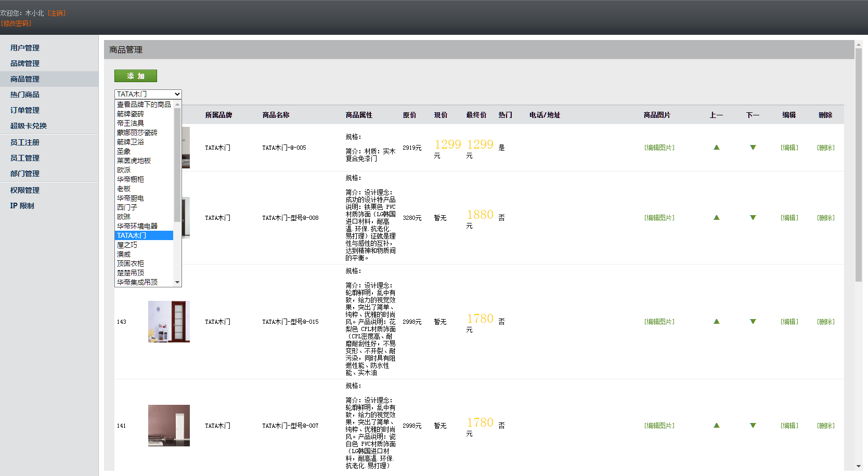Edit images for 型号@-007 product

(659, 426)
